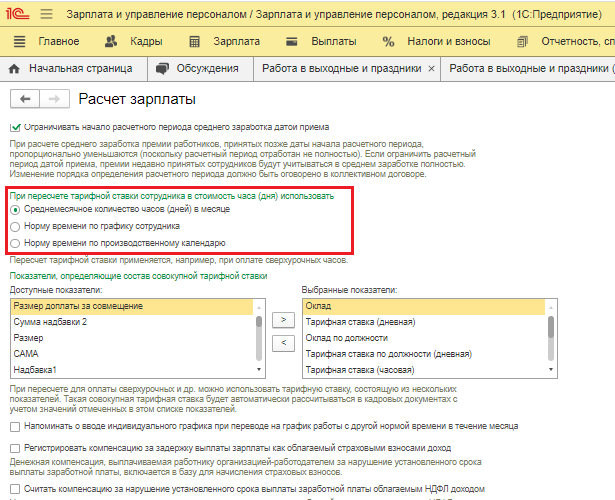Open the hamburger menu beside the 1C logo
This screenshot has width=615, height=500.
point(46,14)
